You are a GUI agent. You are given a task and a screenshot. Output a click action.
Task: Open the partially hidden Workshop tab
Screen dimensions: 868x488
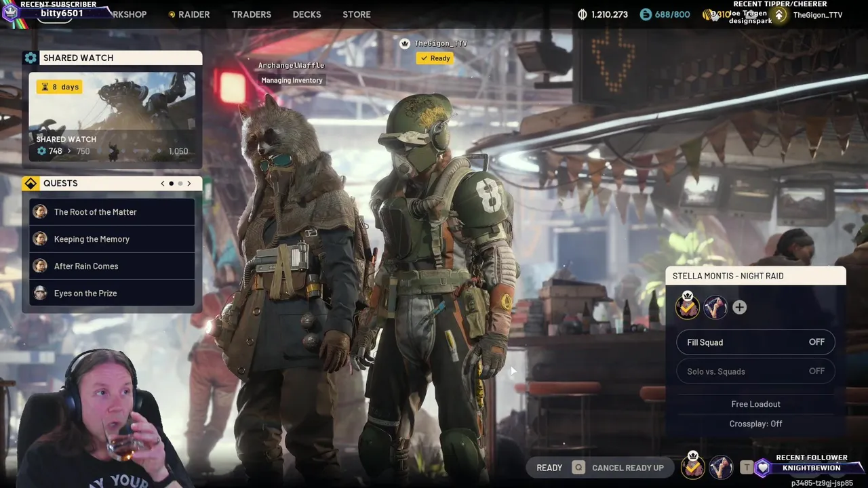pos(129,14)
